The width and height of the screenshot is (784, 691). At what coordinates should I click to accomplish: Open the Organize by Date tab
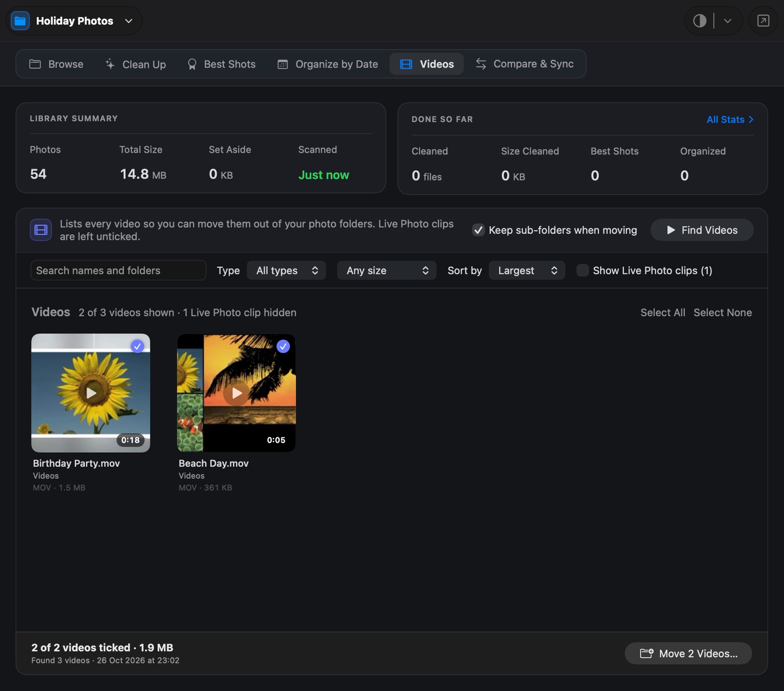pos(328,64)
